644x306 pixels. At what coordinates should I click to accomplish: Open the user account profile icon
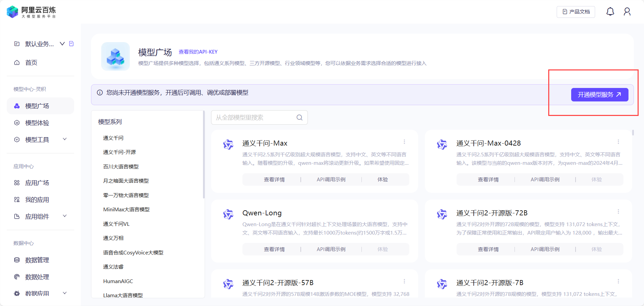coord(627,12)
